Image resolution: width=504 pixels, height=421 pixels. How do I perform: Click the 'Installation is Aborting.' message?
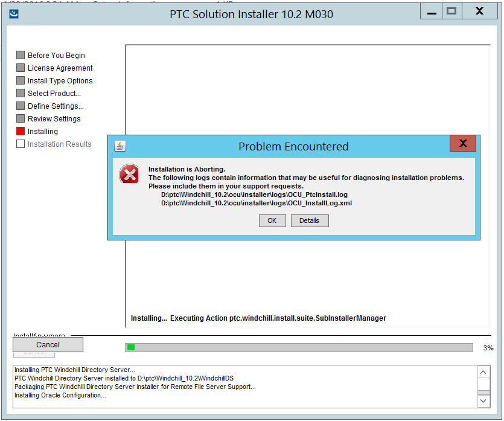(187, 169)
